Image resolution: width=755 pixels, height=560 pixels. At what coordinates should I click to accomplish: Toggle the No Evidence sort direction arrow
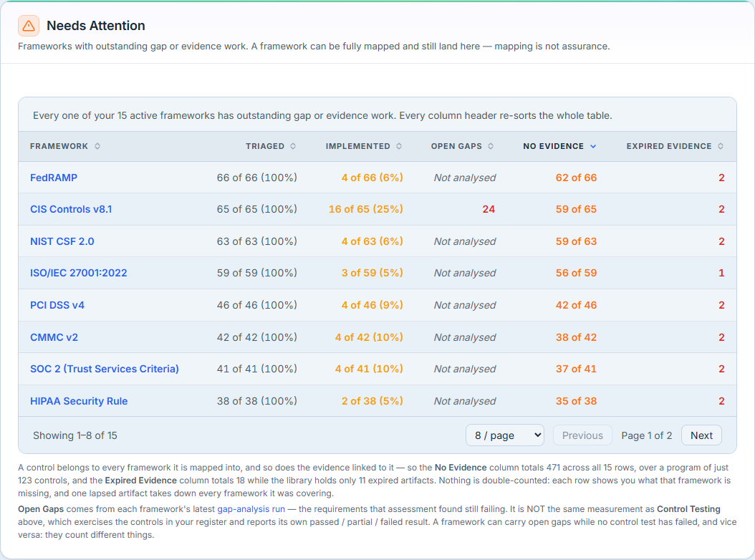point(593,146)
